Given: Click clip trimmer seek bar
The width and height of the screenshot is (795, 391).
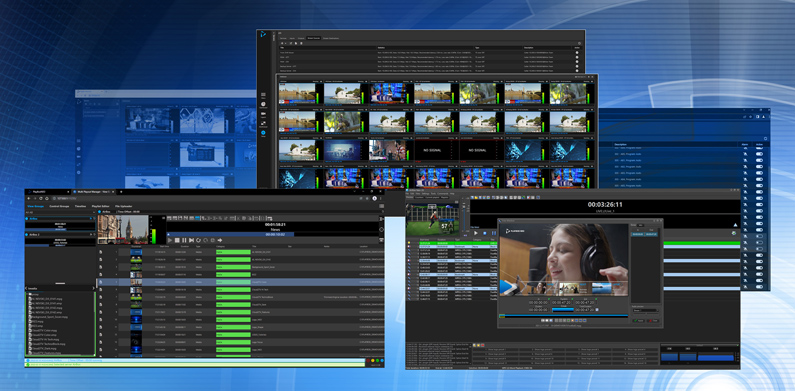Looking at the screenshot, I should coord(563,316).
